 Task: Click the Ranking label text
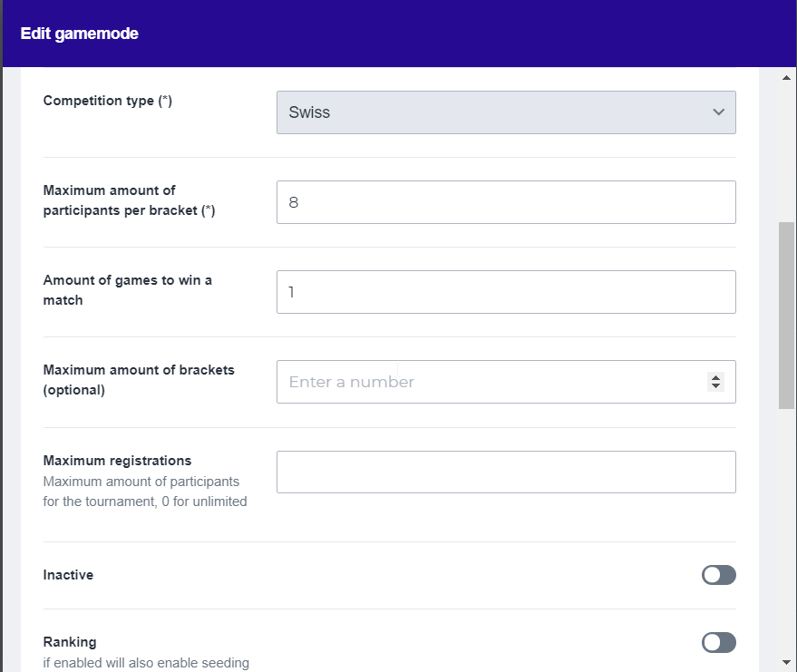(x=70, y=642)
